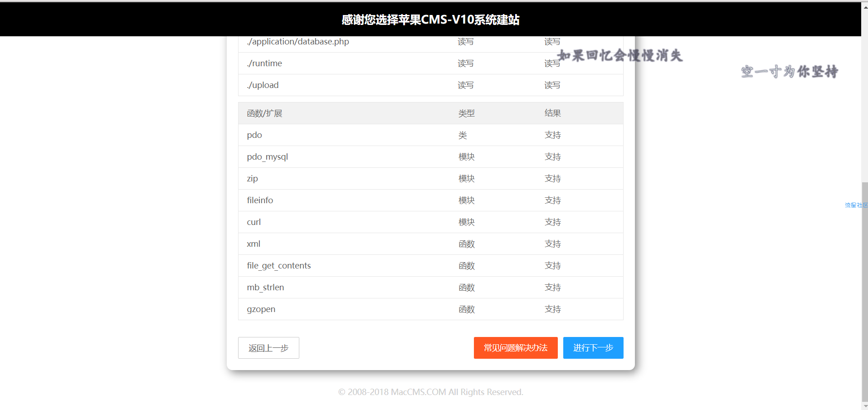Select the ./upload directory text
Image resolution: width=868 pixels, height=410 pixels.
tap(263, 85)
